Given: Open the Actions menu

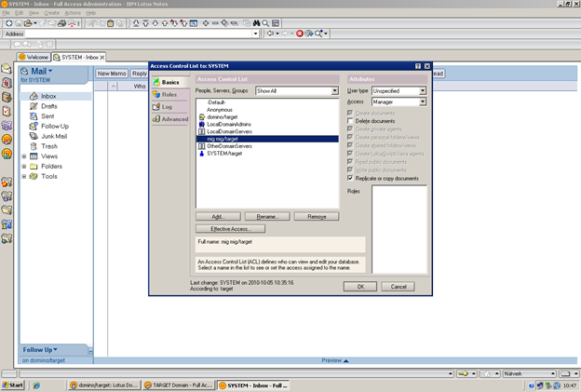Looking at the screenshot, I should coord(73,13).
